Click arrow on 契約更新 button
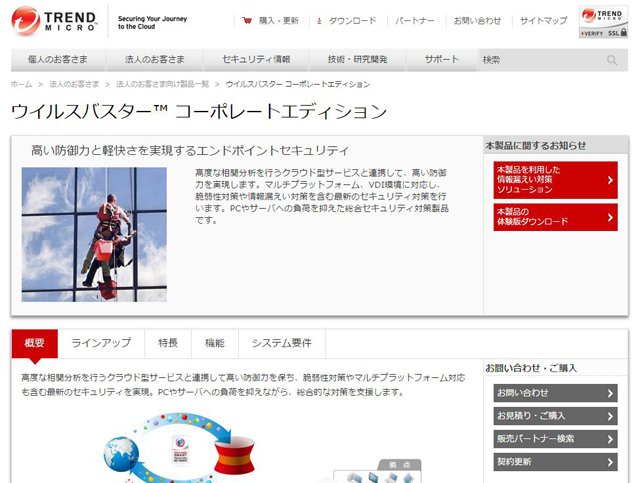This screenshot has width=640, height=483. point(610,462)
